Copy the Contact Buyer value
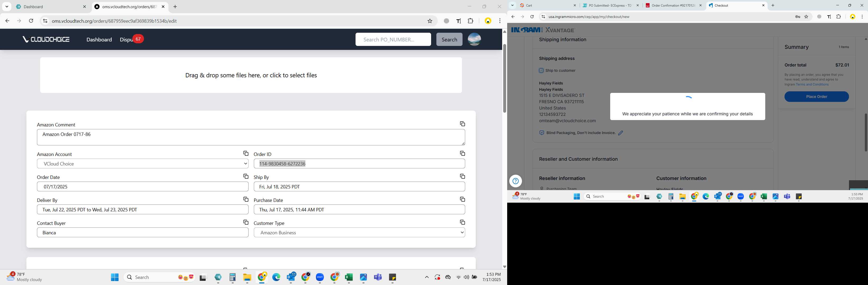Screen dimensions: 868x285 coord(246,222)
